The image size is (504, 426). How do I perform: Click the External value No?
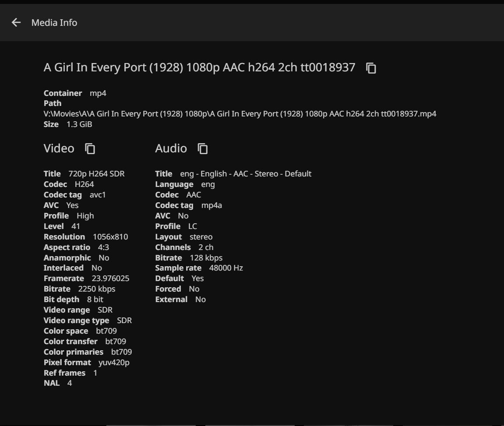click(x=201, y=299)
